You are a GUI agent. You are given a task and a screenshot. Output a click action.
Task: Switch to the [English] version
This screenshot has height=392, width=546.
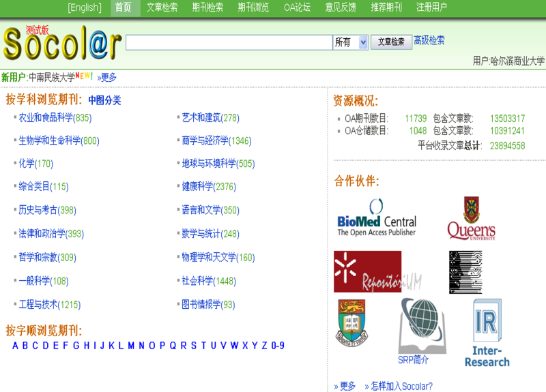[85, 7]
